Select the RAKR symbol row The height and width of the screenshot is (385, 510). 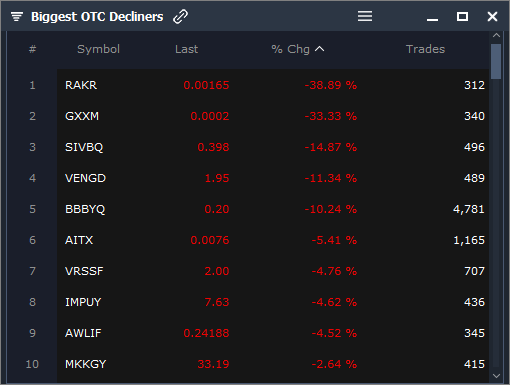pyautogui.click(x=273, y=85)
